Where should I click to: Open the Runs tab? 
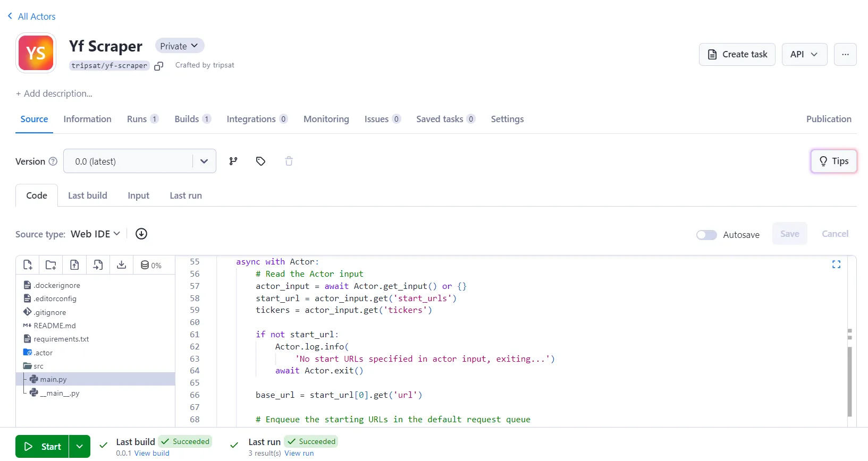(x=142, y=119)
